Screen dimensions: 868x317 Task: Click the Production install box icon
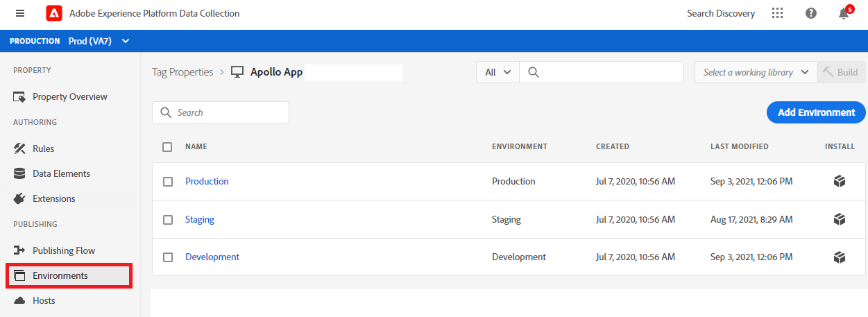[x=840, y=182]
